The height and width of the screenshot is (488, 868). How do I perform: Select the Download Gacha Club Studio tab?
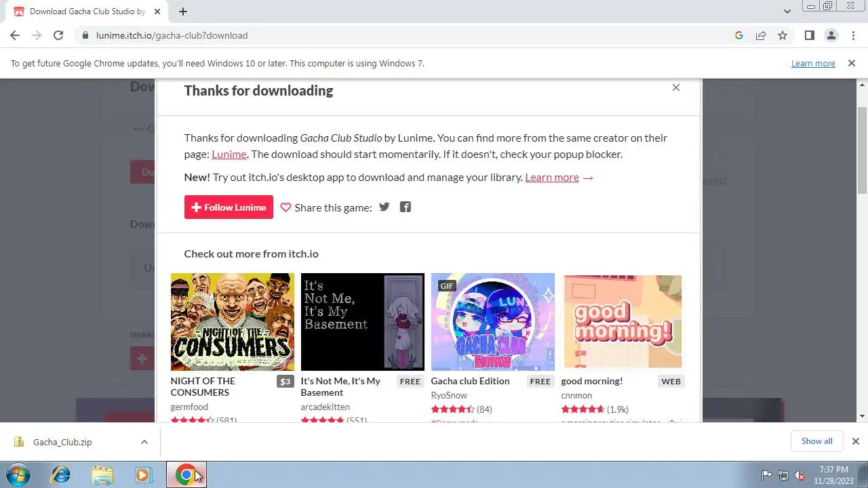pos(87,12)
